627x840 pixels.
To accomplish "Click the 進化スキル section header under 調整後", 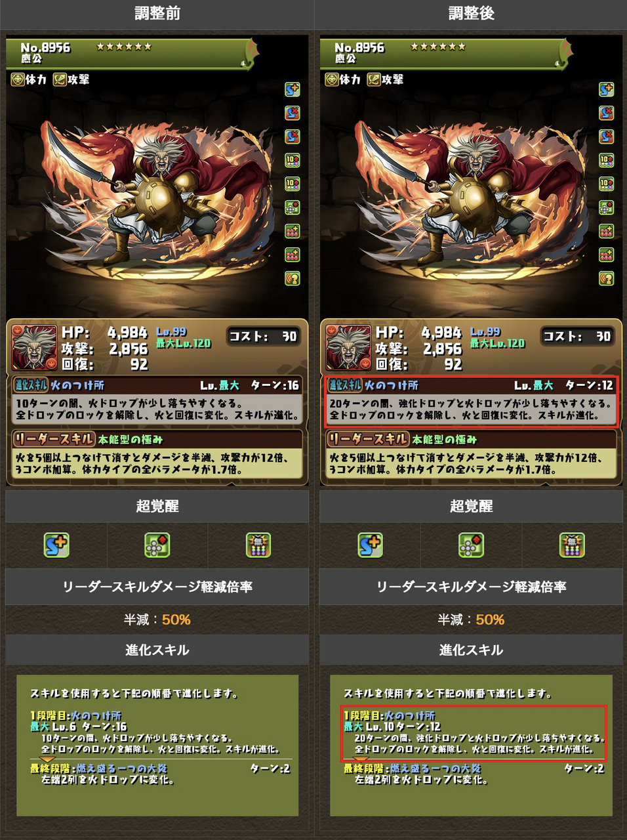I will click(x=471, y=650).
